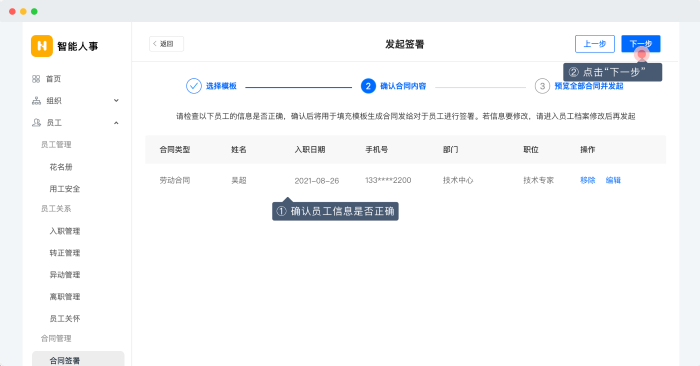Click the 选择模板 step label
The width and height of the screenshot is (700, 366).
point(221,86)
